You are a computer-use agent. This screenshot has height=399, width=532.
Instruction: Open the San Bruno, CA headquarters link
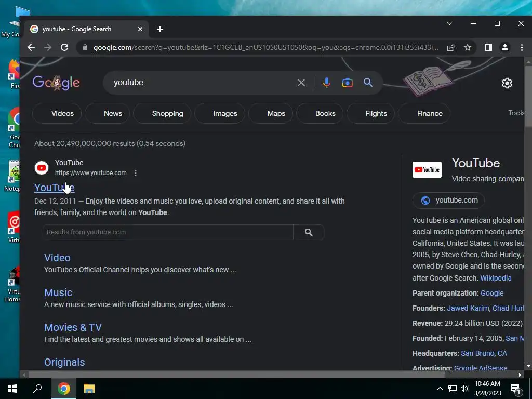(x=484, y=353)
